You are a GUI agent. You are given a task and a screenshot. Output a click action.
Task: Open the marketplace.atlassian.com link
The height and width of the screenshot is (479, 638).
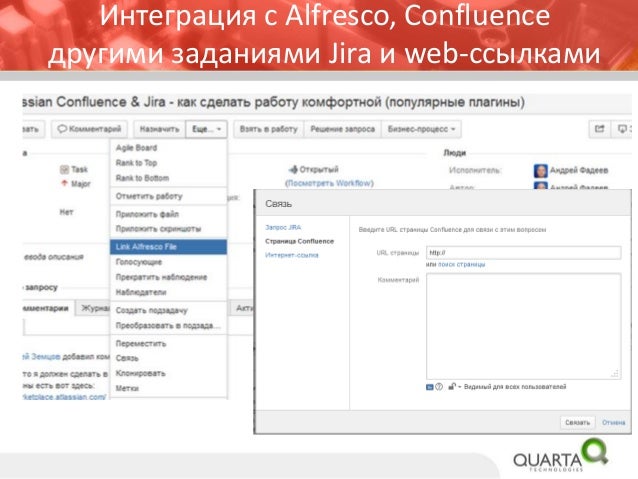click(65, 397)
